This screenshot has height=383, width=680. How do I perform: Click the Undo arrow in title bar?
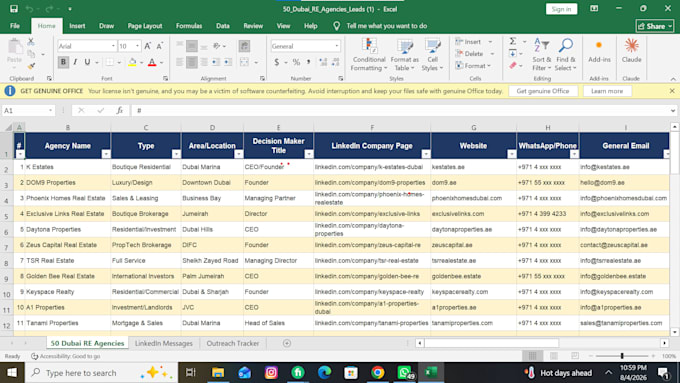[29, 9]
